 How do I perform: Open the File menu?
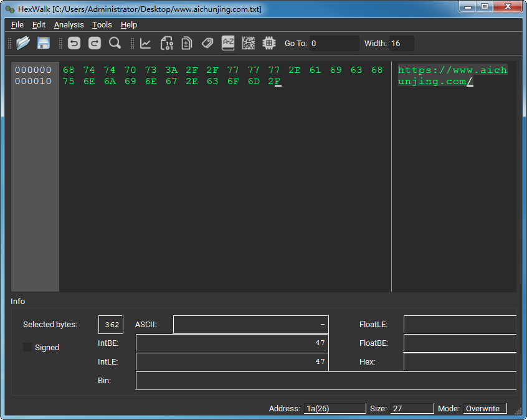coord(17,25)
